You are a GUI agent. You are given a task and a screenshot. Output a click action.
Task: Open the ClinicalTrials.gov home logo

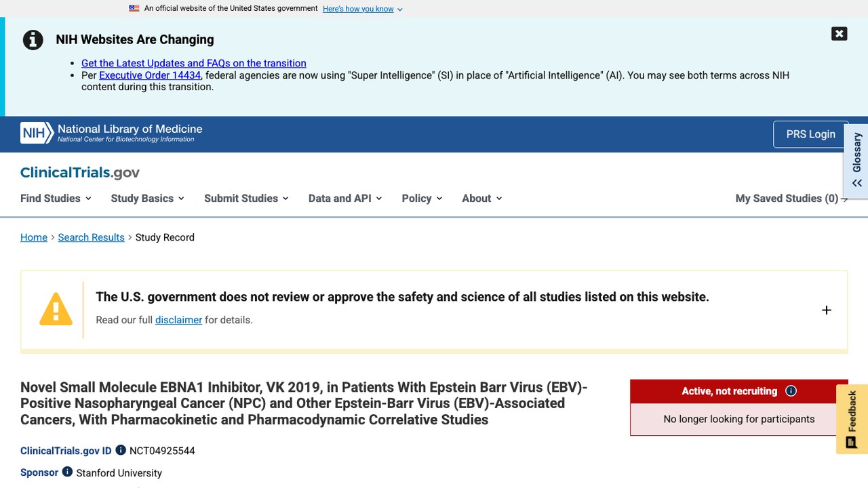coord(80,172)
